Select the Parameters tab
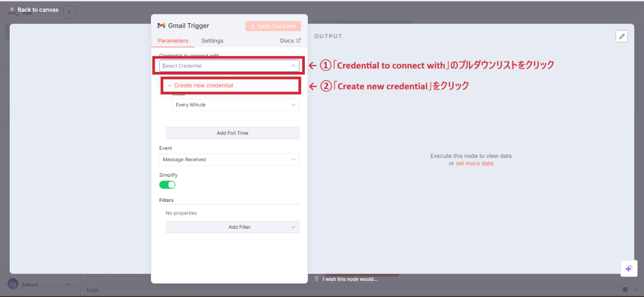Viewport: 644px width, 297px height. 173,41
